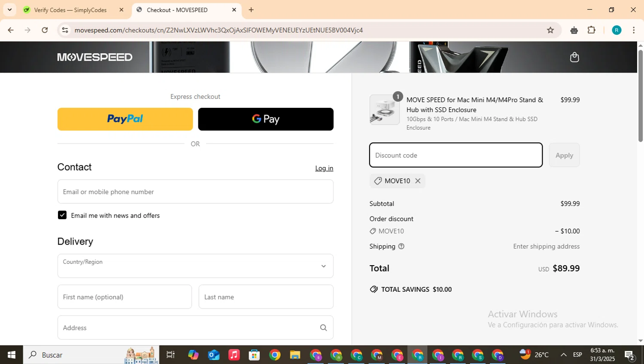Click the MOVESPEED logo
This screenshot has height=364, width=644.
click(x=95, y=57)
